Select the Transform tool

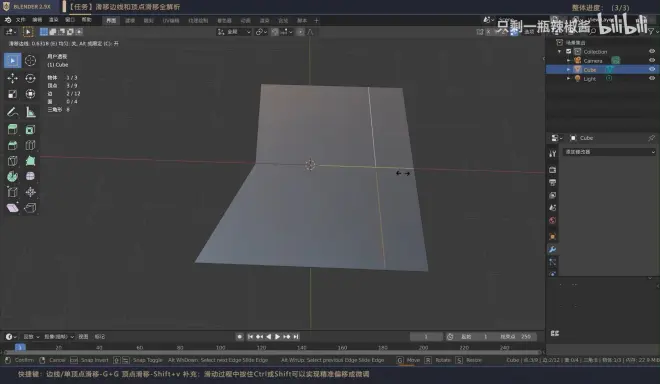coord(30,94)
